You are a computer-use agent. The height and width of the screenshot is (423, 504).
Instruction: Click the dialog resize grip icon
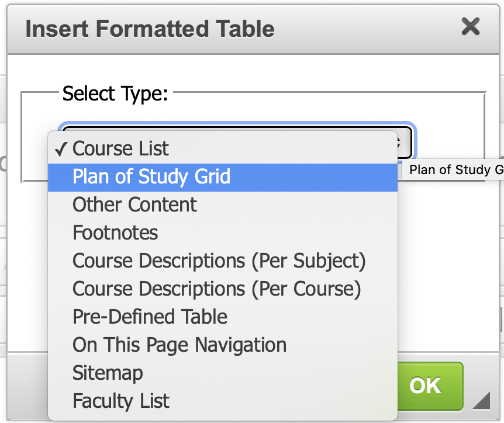[x=481, y=401]
